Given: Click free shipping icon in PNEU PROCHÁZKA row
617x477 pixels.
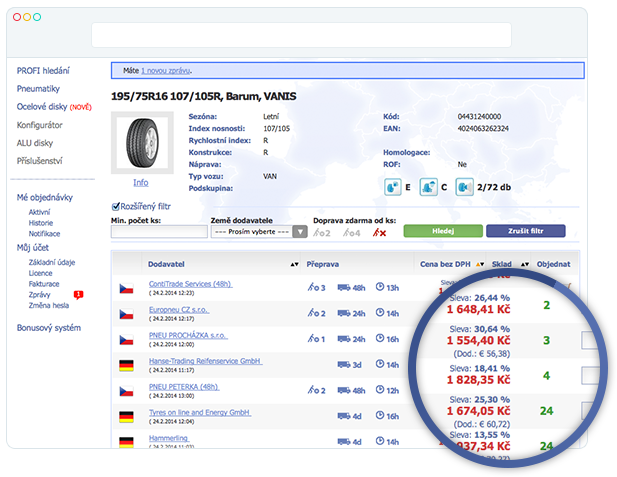Looking at the screenshot, I should (x=316, y=338).
